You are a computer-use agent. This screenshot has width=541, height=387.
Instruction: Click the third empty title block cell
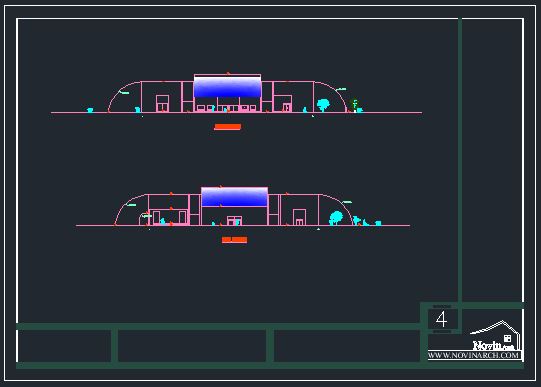347,346
